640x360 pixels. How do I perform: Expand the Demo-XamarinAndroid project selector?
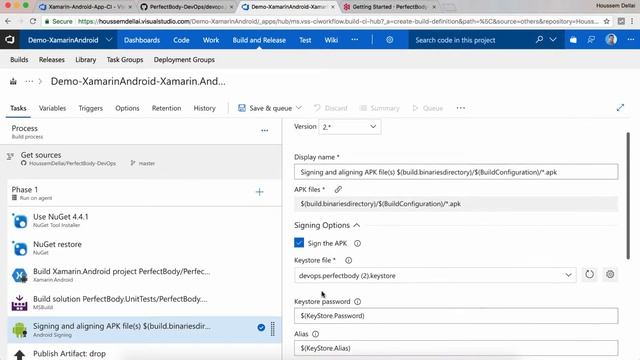(x=109, y=40)
